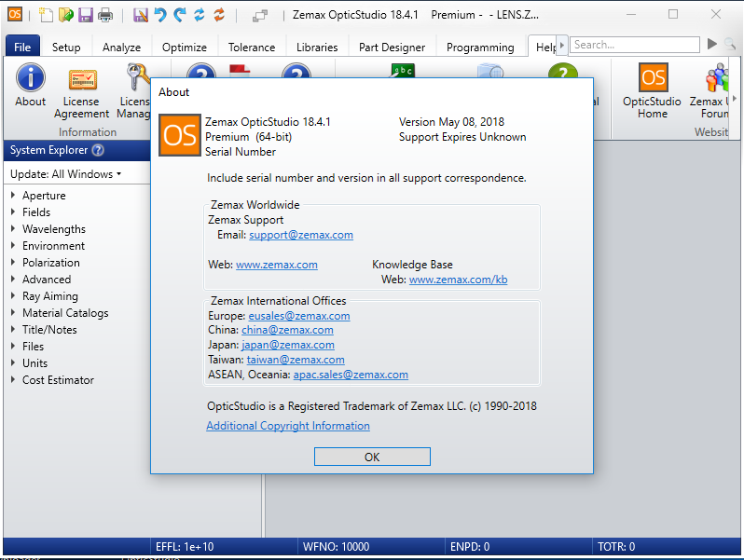
Task: Click the china@zemax.com link
Action: [x=287, y=330]
